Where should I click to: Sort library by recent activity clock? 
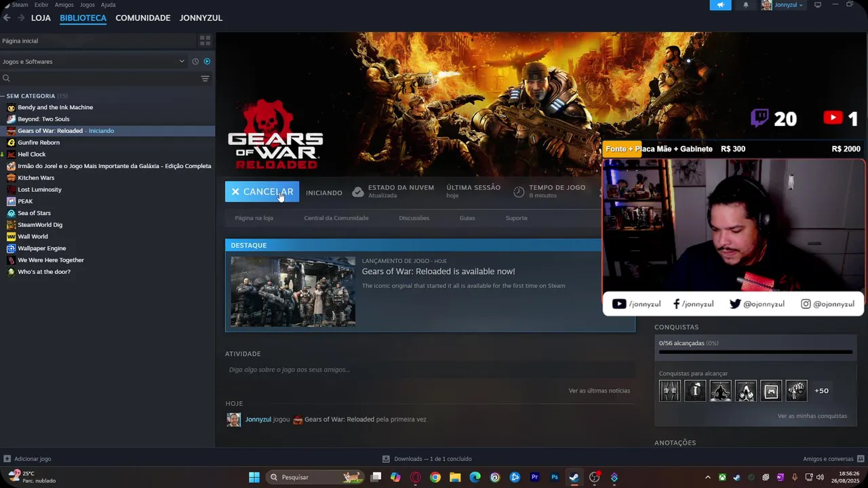click(x=195, y=62)
